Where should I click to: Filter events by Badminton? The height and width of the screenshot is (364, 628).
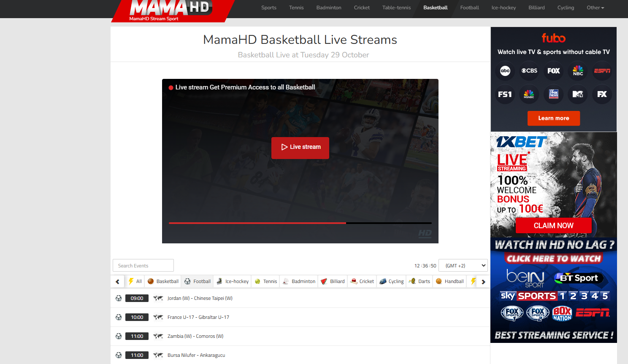pyautogui.click(x=299, y=281)
